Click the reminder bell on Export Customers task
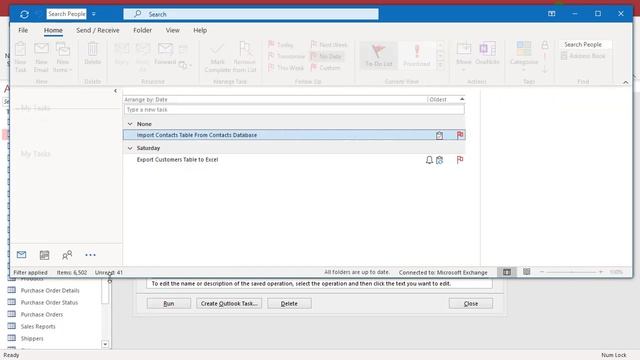The image size is (640, 360). [429, 160]
